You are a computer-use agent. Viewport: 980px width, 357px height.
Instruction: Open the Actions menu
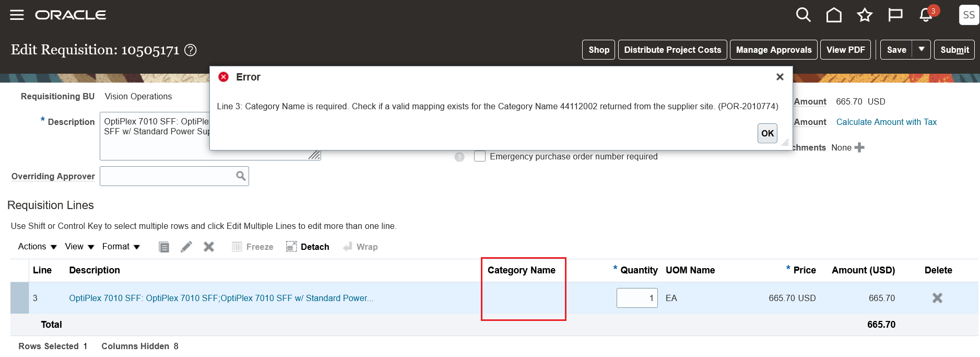pyautogui.click(x=37, y=247)
